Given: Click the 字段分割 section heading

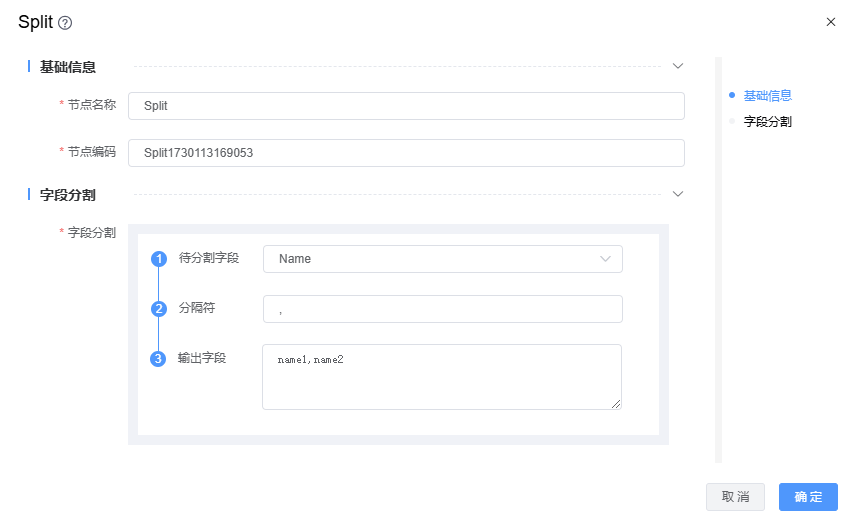Looking at the screenshot, I should coord(68,194).
